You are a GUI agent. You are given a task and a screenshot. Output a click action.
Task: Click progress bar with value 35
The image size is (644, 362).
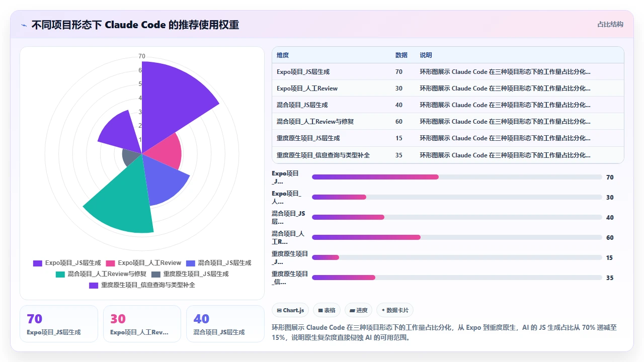pyautogui.click(x=457, y=278)
